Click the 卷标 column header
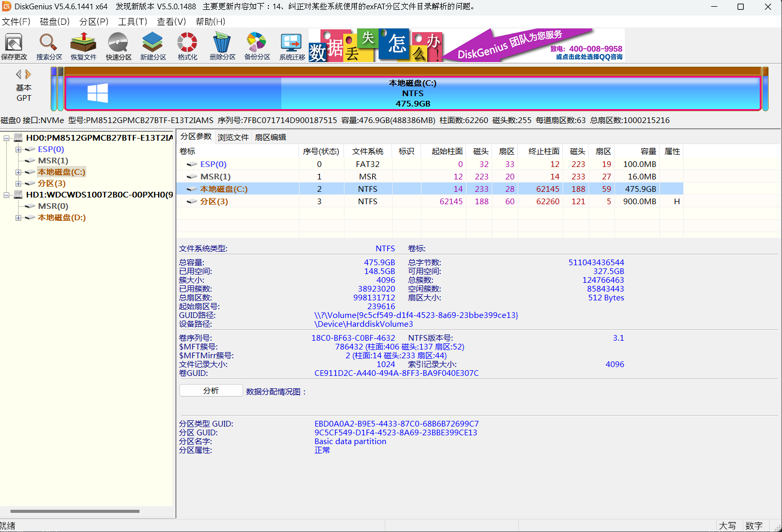Screen dimensions: 782x532 click(238, 151)
